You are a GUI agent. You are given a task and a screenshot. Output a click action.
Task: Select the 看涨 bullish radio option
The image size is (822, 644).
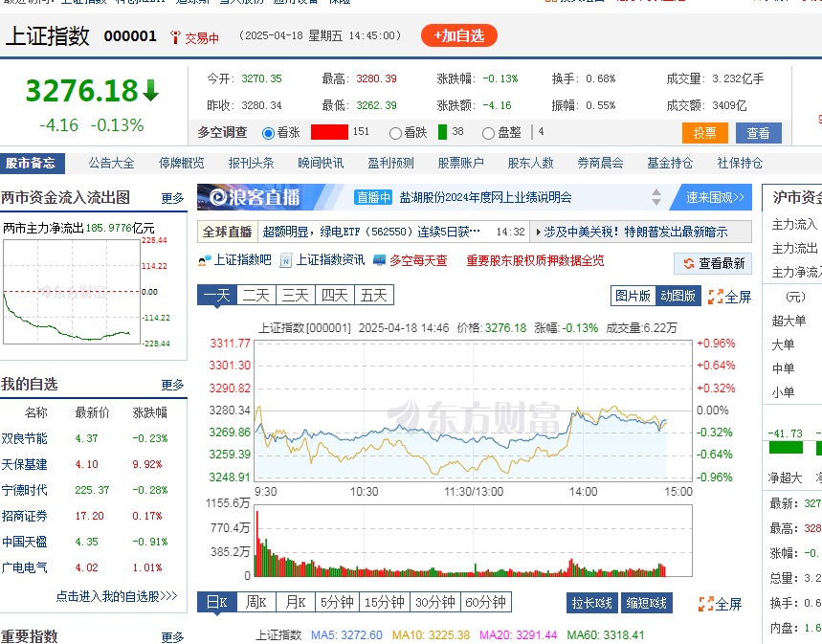(268, 133)
